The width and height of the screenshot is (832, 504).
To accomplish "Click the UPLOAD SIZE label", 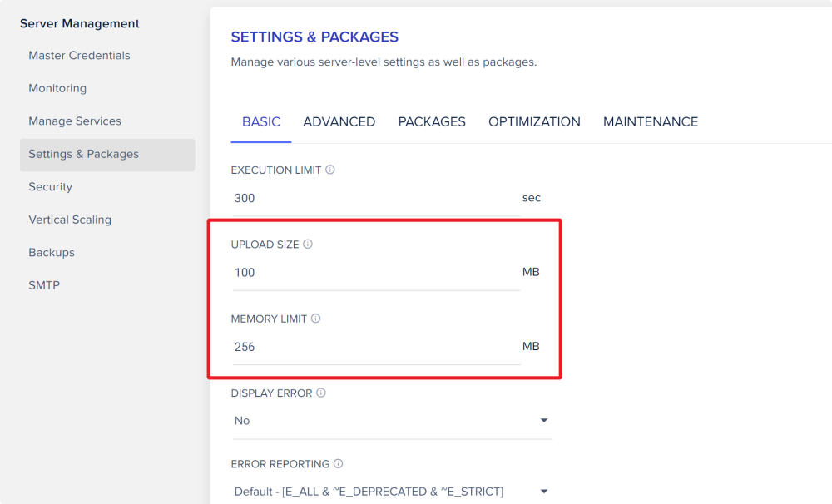I will 265,245.
